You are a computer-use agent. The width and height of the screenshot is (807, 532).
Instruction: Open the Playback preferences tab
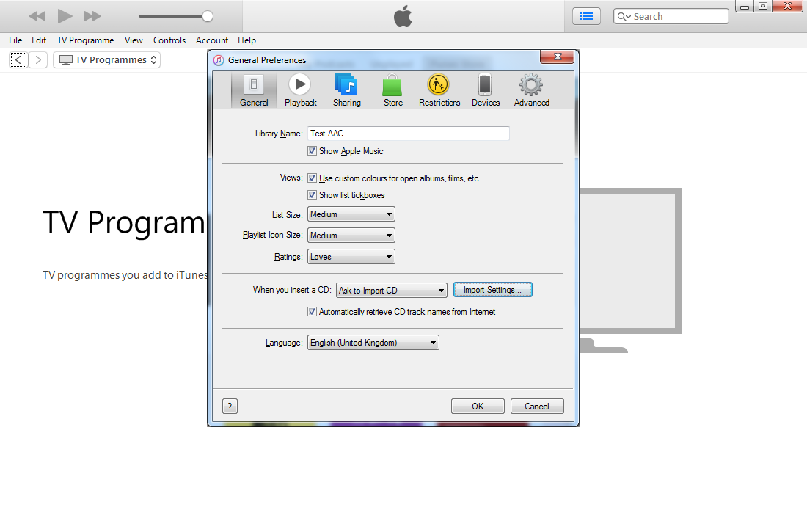[x=300, y=90]
